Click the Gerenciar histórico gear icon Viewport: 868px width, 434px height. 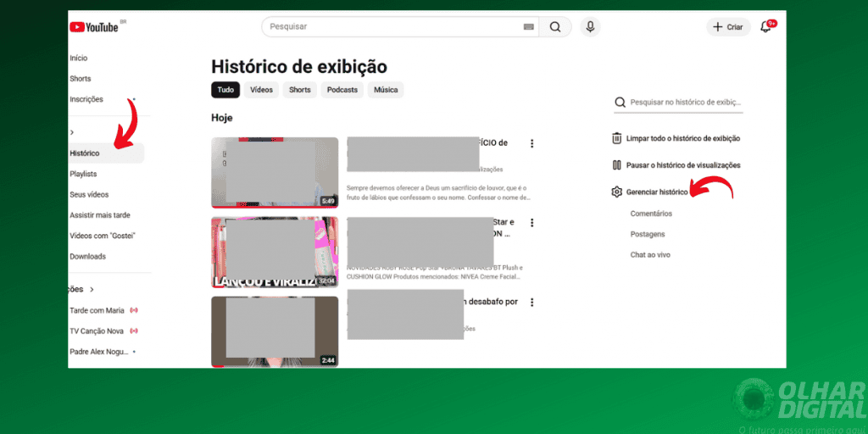pyautogui.click(x=617, y=192)
